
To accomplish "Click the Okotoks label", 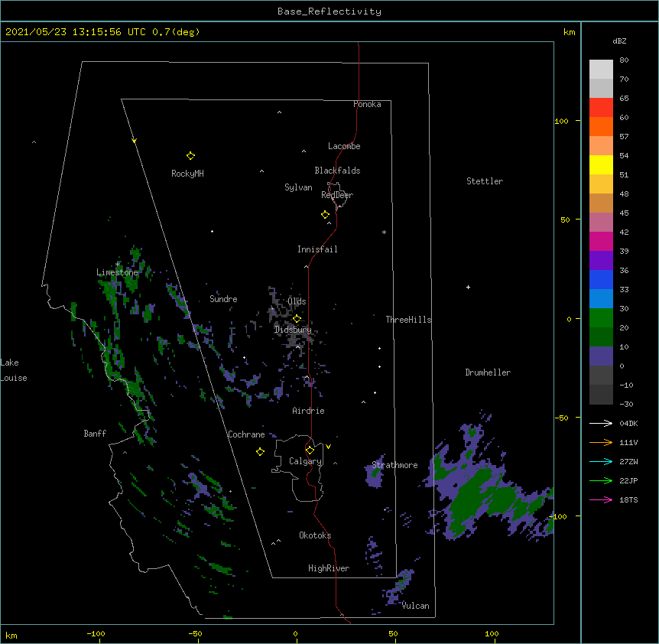I will point(315,535).
